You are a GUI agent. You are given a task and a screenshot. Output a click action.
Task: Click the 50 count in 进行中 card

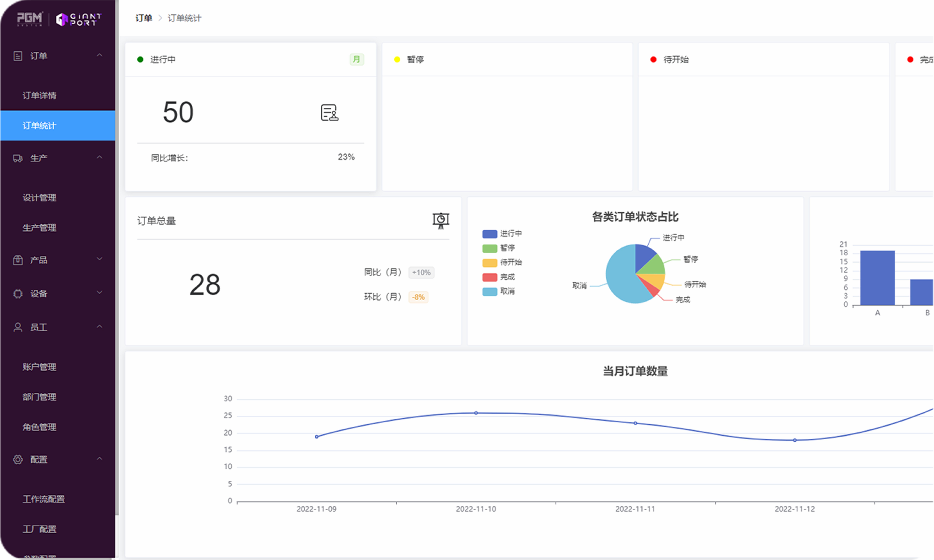[178, 112]
